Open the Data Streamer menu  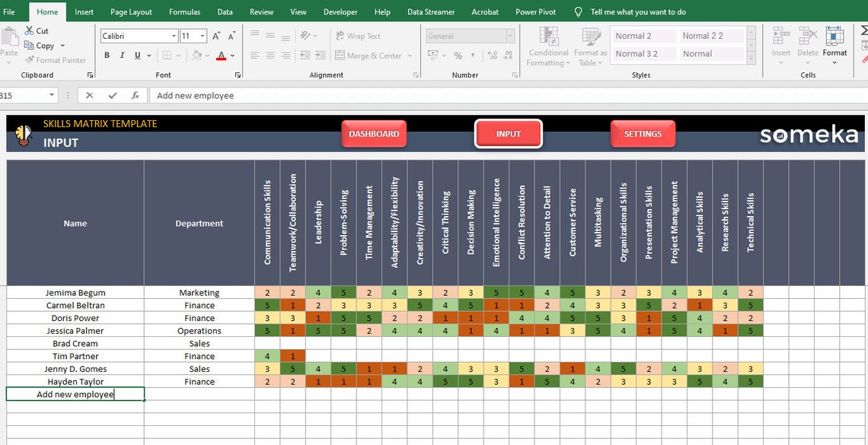click(431, 11)
